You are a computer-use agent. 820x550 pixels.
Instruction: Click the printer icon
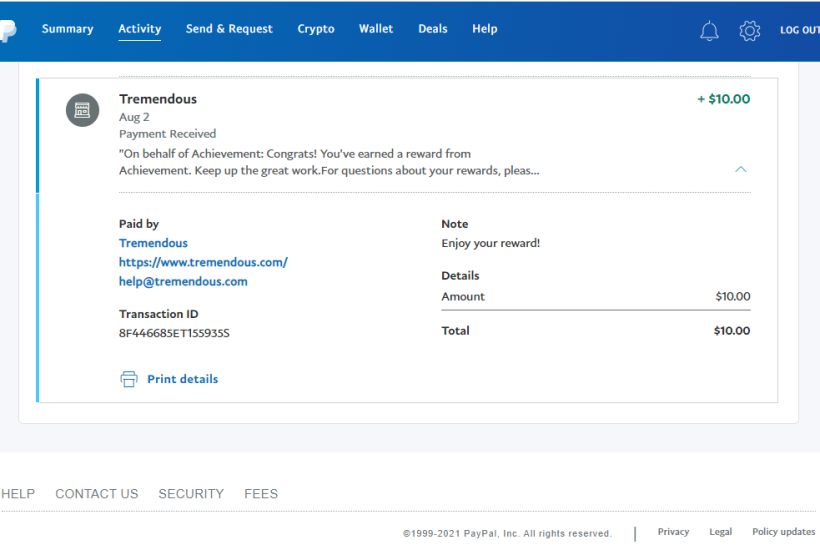coord(128,379)
